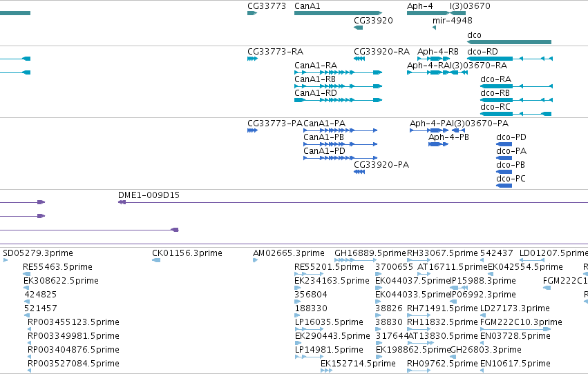Select protein Aph-4-PB
This screenshot has width=588, height=374.
438,144
